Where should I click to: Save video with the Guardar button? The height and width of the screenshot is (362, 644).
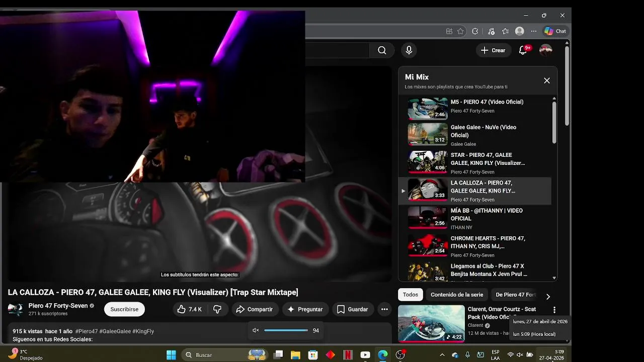click(352, 309)
